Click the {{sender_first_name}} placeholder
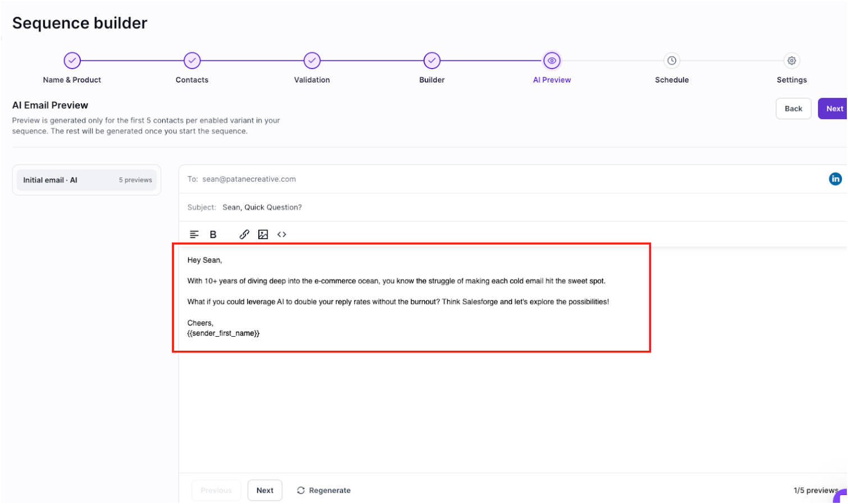 (x=223, y=333)
